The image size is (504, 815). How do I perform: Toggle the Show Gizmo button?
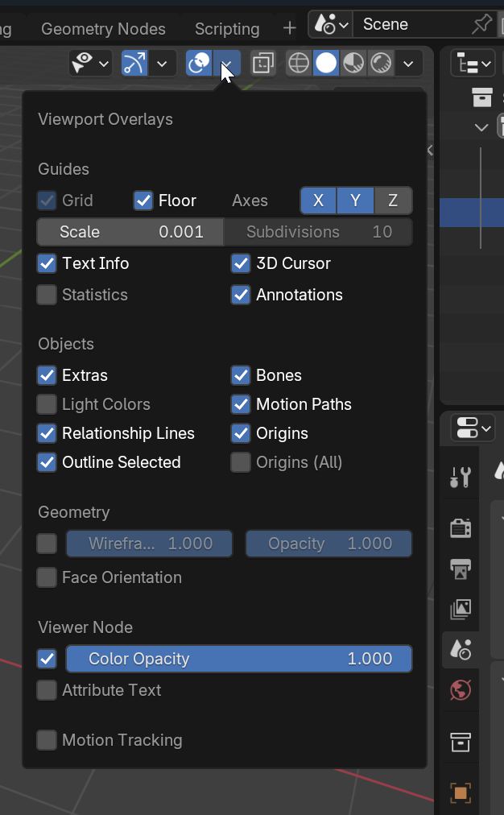click(x=134, y=64)
